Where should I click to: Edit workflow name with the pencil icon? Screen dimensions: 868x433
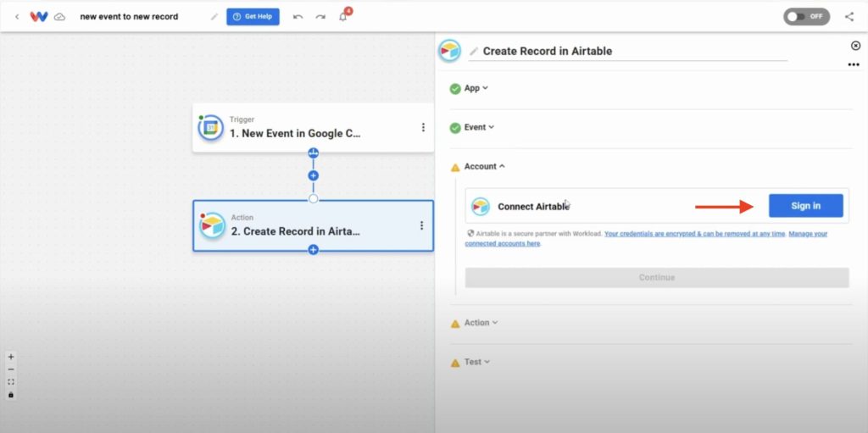point(214,17)
